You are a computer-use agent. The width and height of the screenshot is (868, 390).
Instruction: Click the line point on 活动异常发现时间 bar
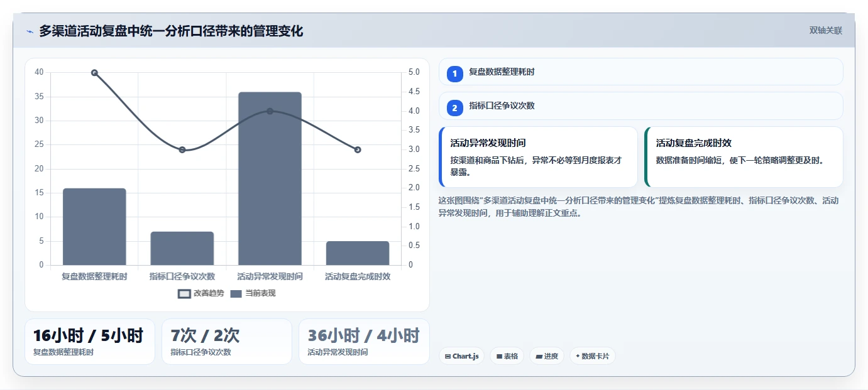click(270, 111)
